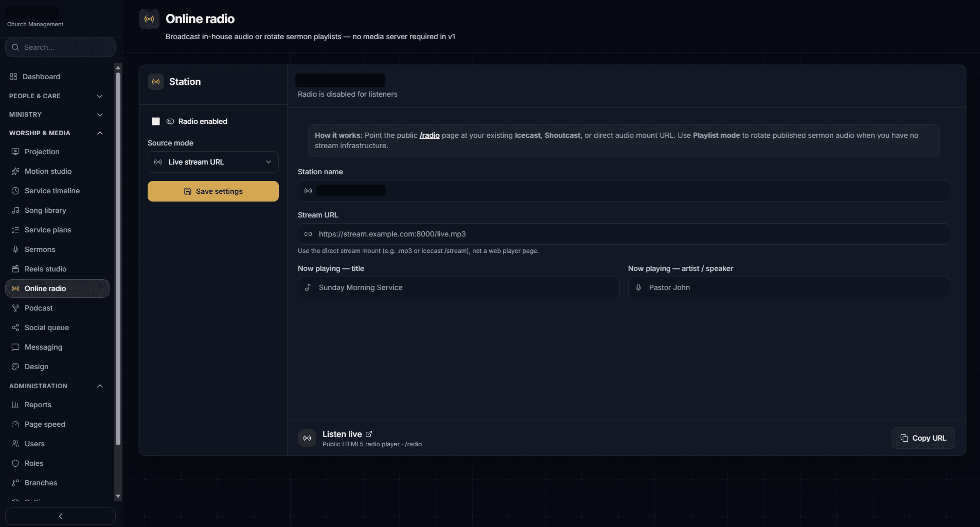Collapse the WORSHIP & MEDIA section
980x527 pixels.
[57, 133]
